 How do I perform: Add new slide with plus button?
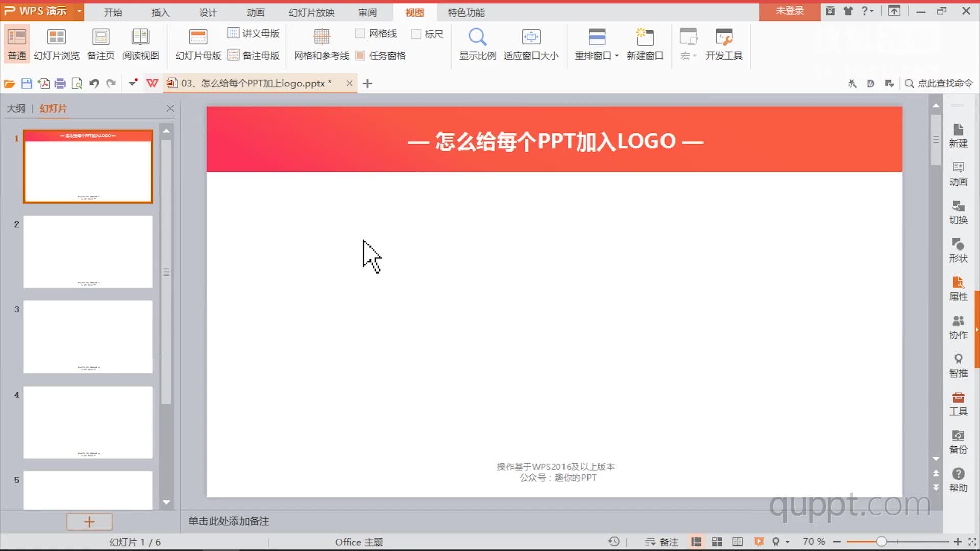[89, 521]
